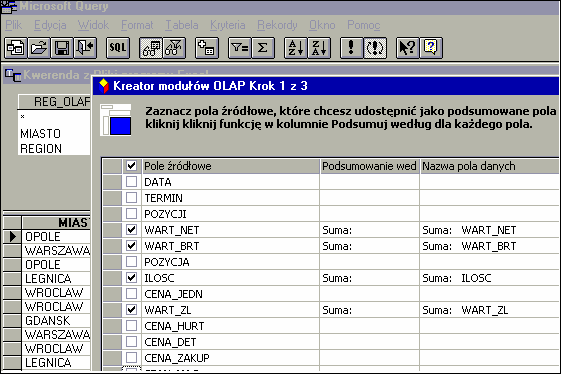Uncheck the WART_NET field checkbox
This screenshot has width=561, height=374.
[x=131, y=230]
